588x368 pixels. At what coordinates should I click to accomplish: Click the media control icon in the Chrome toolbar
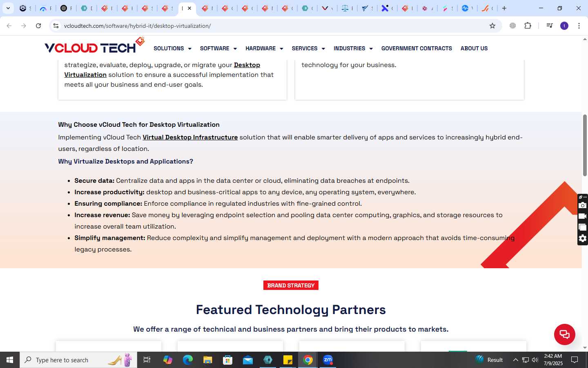click(x=549, y=26)
